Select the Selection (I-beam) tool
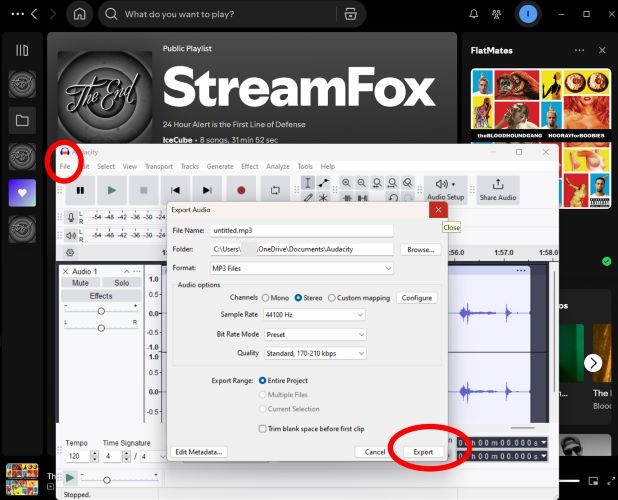This screenshot has width=618, height=500. 308,183
